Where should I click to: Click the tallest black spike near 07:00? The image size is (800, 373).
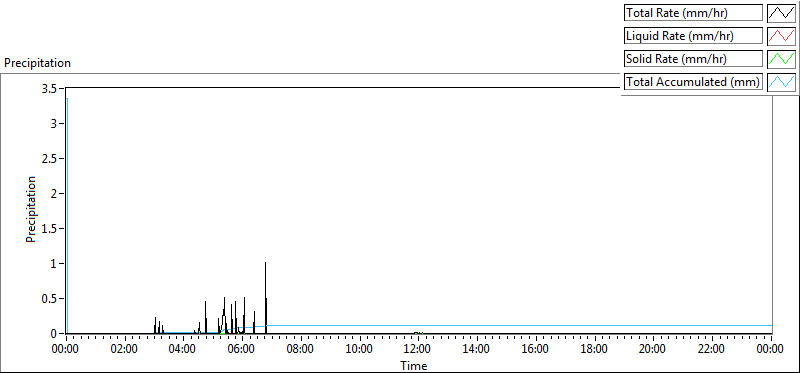coord(265,297)
